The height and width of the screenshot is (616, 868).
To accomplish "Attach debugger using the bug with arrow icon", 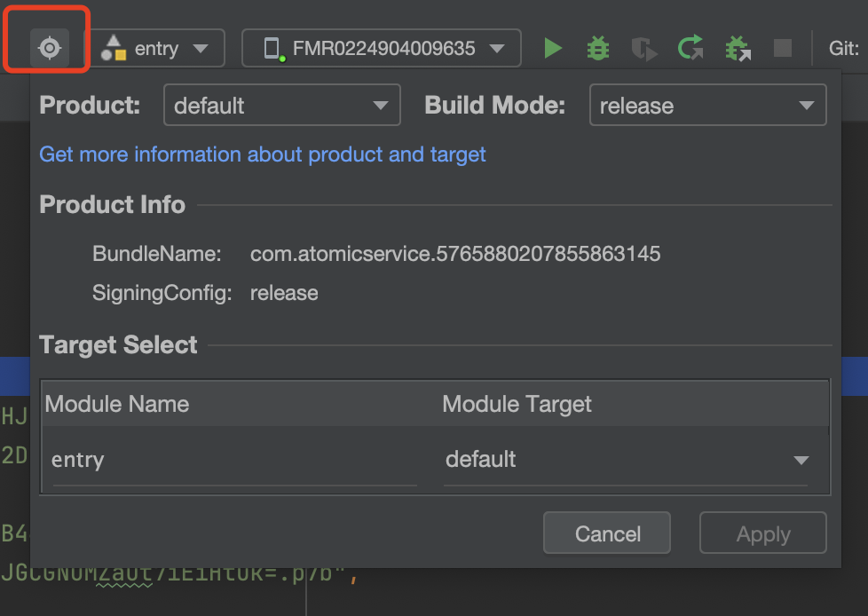I will [738, 48].
